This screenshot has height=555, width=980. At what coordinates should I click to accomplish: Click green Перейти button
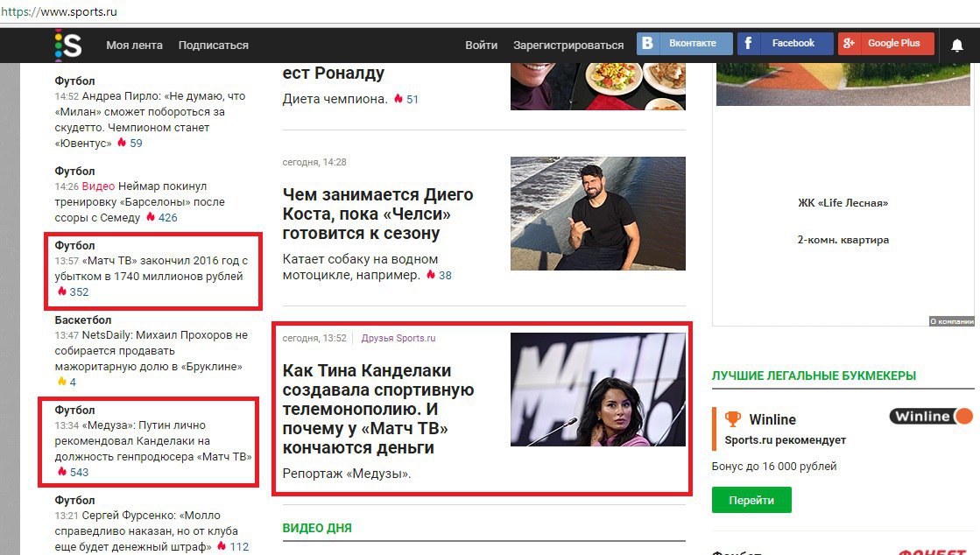[x=751, y=500]
